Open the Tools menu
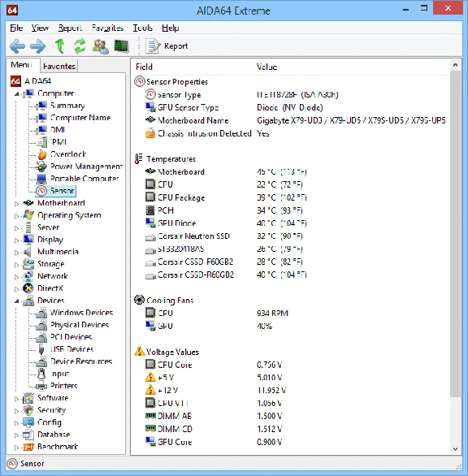The width and height of the screenshot is (468, 476). click(x=142, y=28)
